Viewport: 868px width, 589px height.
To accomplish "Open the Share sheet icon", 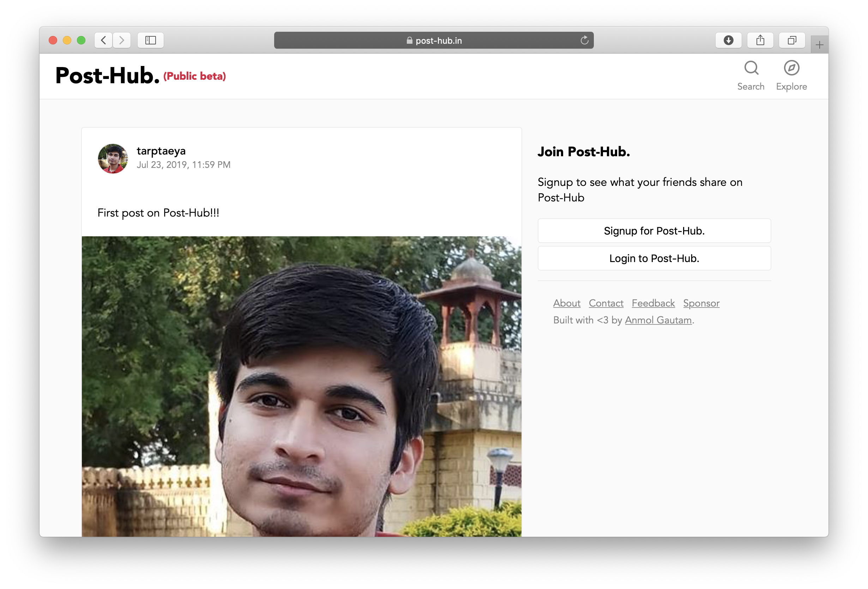I will [x=760, y=40].
